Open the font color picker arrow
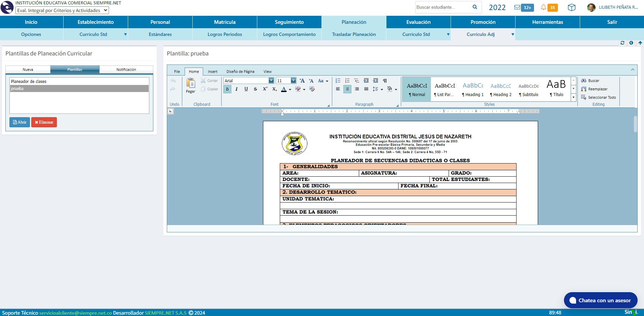Screen dimensions: 644x316 290,89
